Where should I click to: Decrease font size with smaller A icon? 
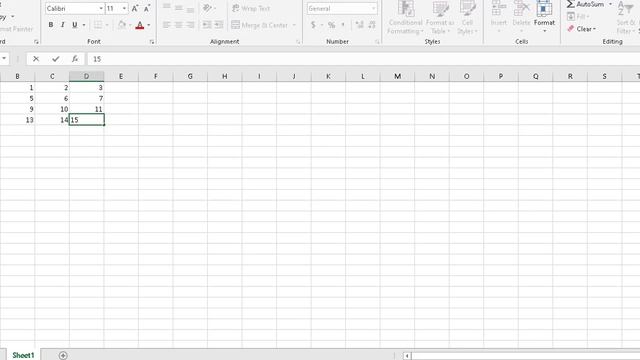coord(147,8)
